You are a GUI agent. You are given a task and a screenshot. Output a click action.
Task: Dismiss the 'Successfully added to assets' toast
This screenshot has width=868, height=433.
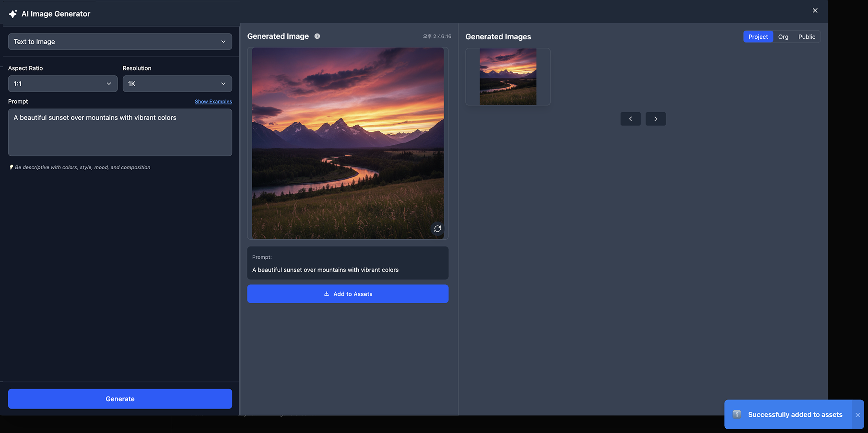[x=857, y=415]
